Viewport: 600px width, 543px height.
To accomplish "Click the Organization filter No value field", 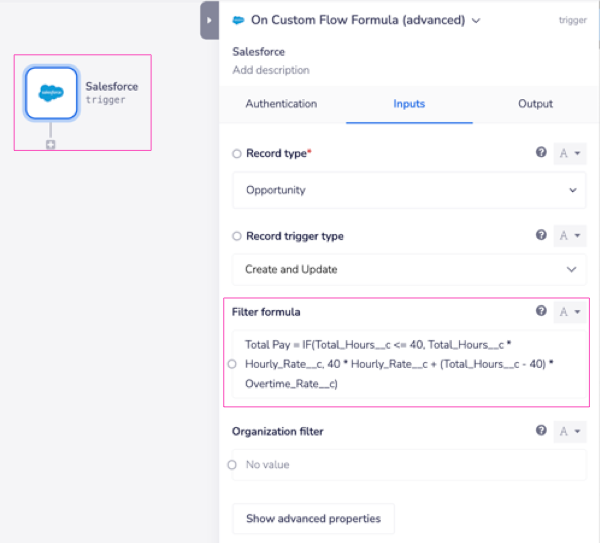I will (409, 465).
